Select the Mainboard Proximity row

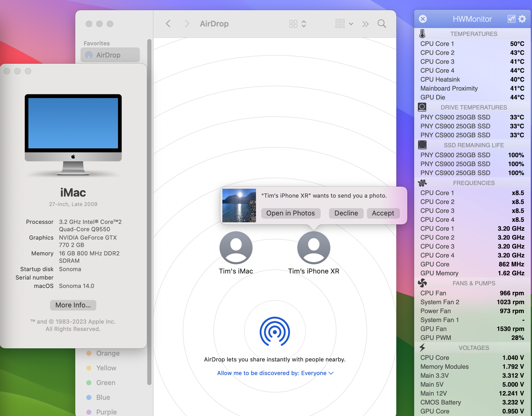(472, 88)
